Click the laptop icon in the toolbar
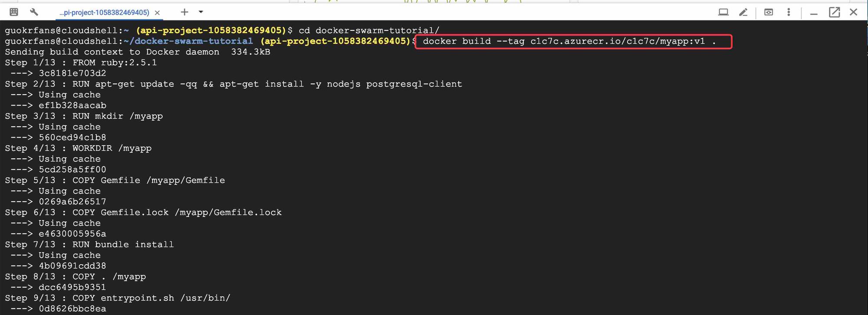This screenshot has height=315, width=868. tap(723, 12)
